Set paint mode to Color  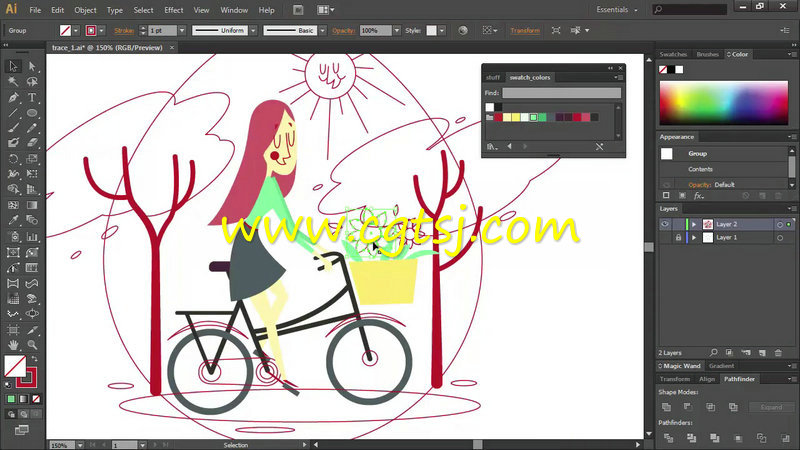11,399
